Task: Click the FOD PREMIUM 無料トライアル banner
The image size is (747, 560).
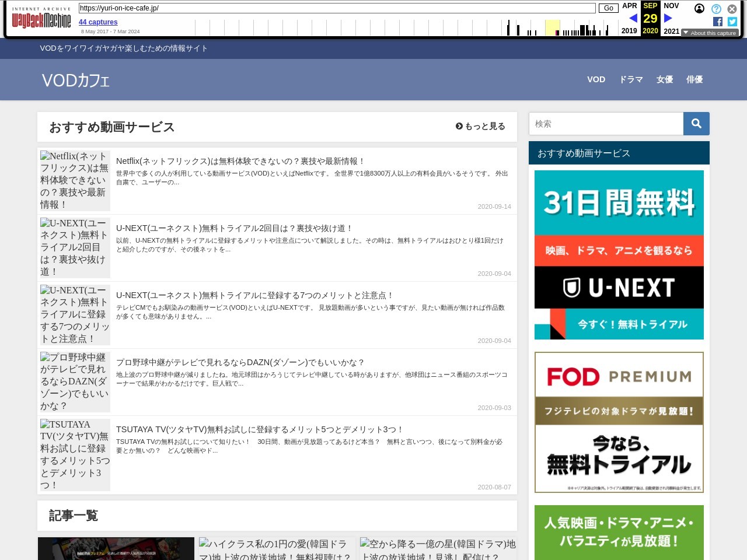Action: point(619,422)
